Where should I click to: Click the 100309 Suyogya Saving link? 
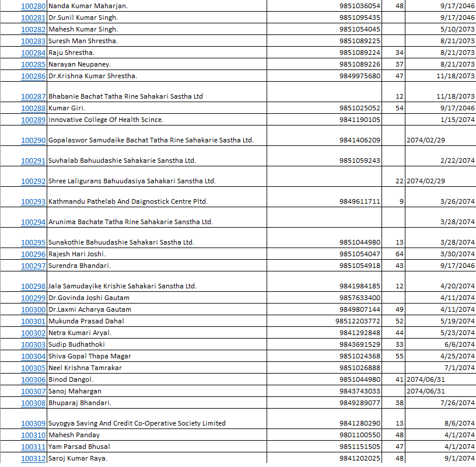[x=33, y=423]
